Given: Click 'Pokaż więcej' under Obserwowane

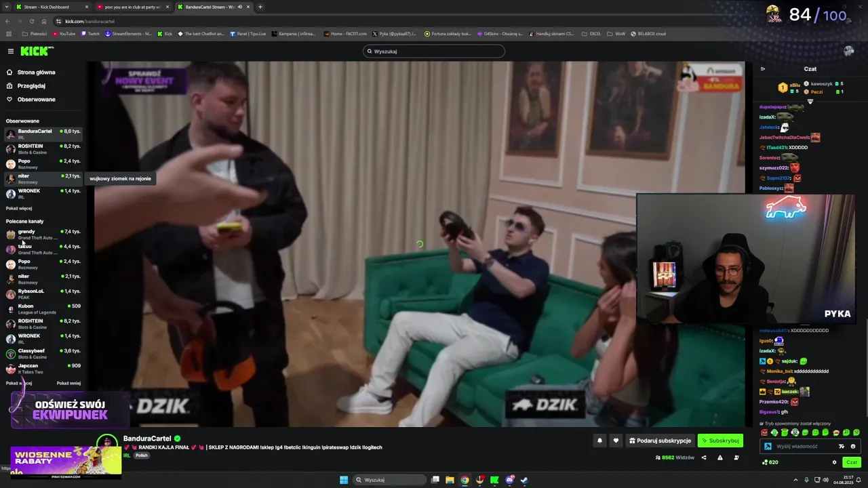Looking at the screenshot, I should point(19,208).
